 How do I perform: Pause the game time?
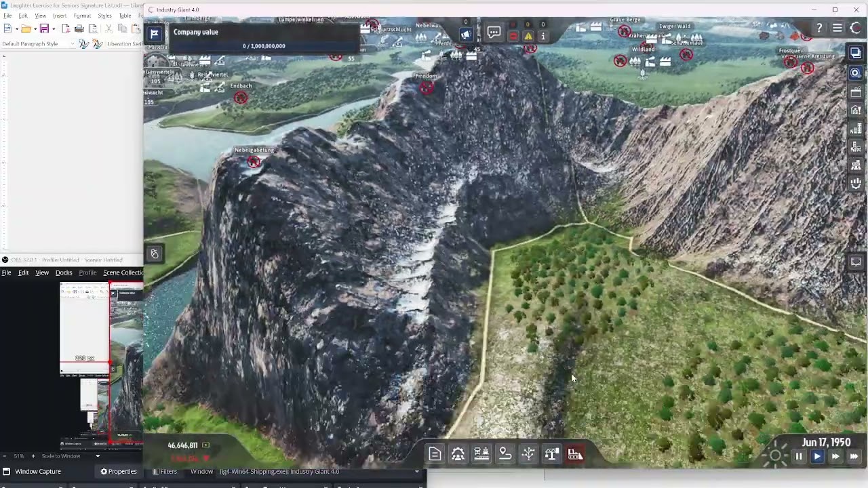799,457
